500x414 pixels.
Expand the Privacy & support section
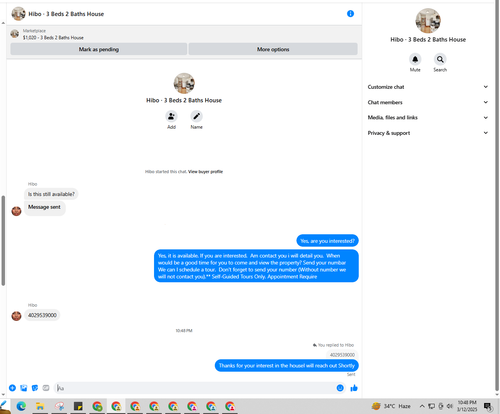click(x=428, y=133)
